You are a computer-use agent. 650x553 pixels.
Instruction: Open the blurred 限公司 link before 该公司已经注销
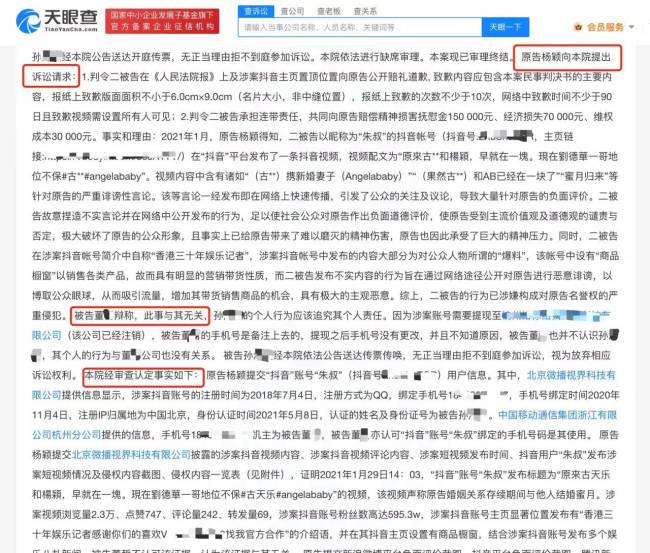(46, 335)
